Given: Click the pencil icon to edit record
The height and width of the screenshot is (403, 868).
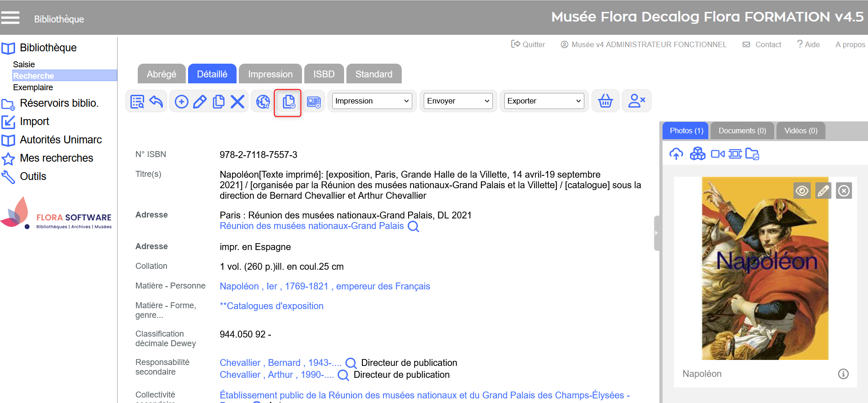Looking at the screenshot, I should (200, 101).
